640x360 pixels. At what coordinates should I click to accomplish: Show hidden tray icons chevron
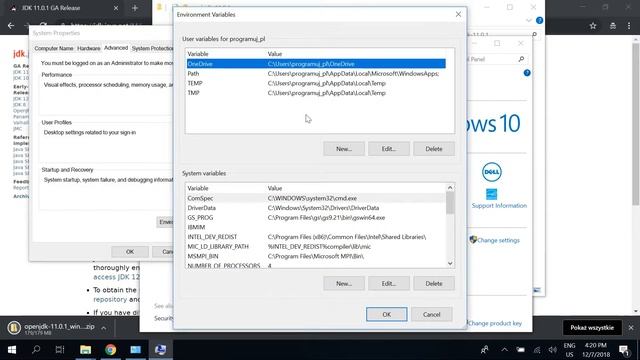pyautogui.click(x=504, y=350)
